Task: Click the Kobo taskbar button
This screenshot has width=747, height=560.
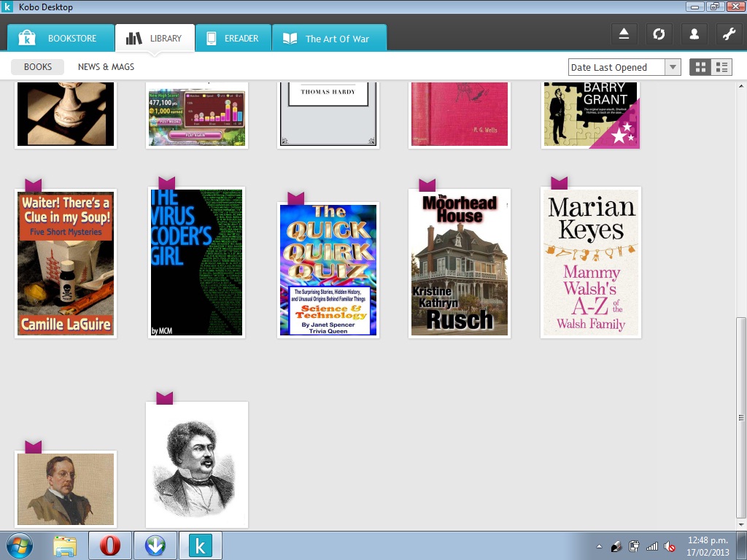Action: coord(201,545)
